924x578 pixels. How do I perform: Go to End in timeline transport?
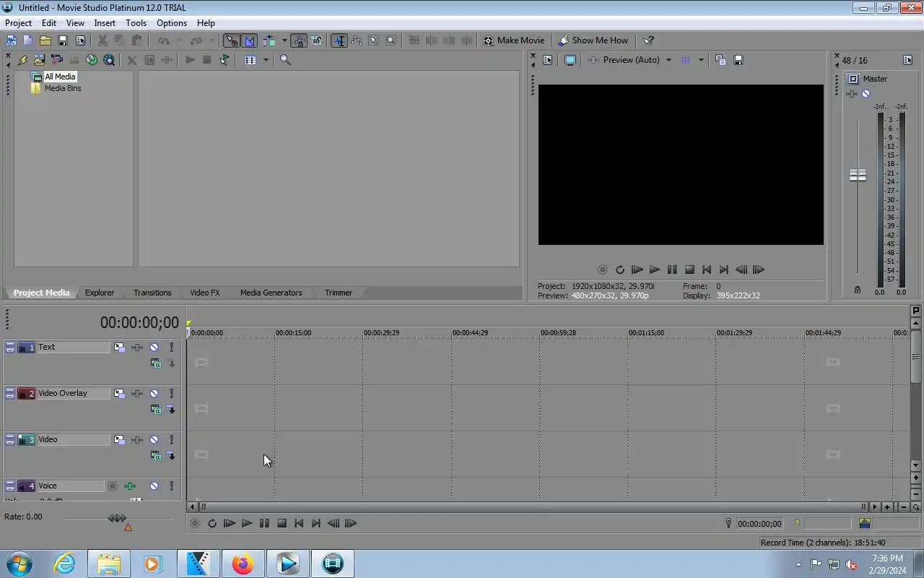point(316,524)
